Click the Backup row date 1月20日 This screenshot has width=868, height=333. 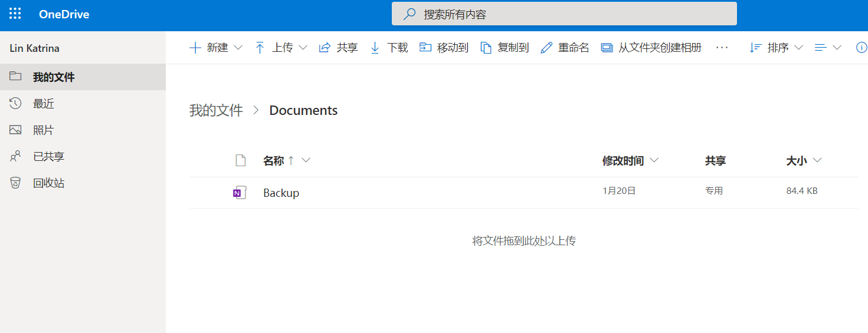click(x=619, y=191)
